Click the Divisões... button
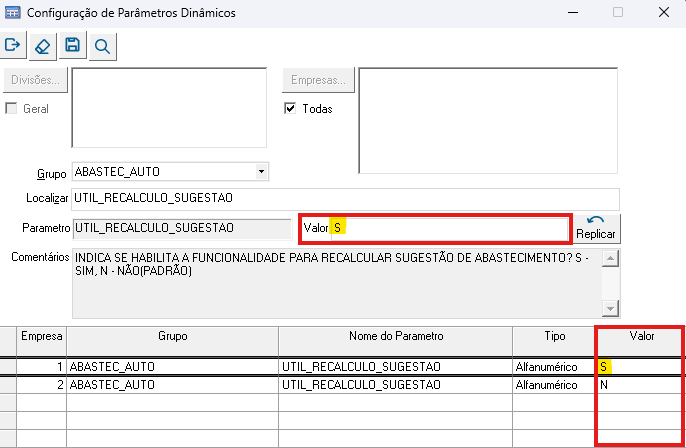 [x=36, y=80]
